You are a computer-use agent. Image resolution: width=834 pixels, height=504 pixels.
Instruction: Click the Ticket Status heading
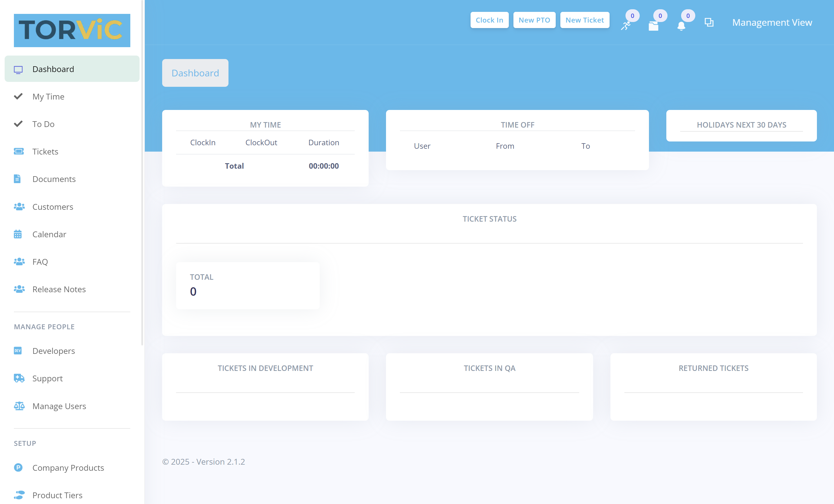tap(489, 219)
